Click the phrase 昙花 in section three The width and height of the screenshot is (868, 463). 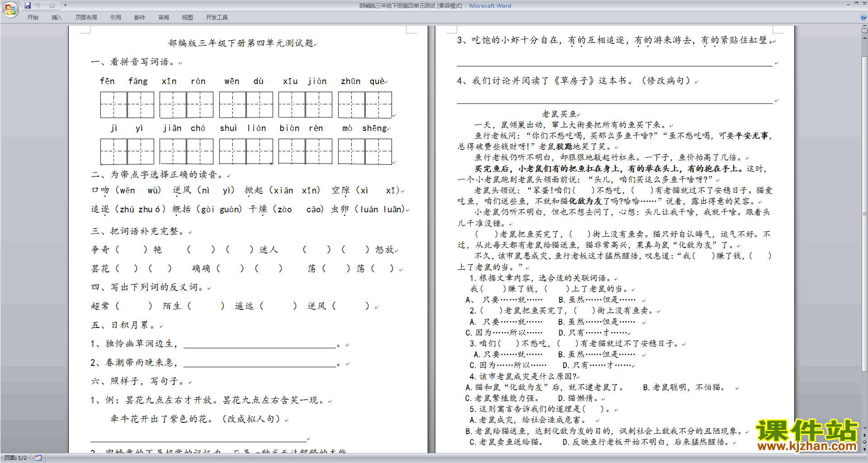coord(100,269)
